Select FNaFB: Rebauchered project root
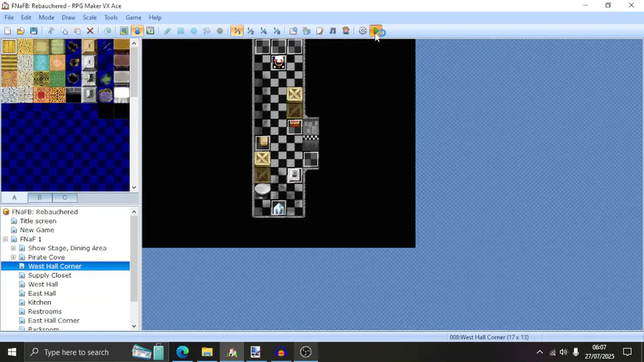Viewport: 644px width, 362px height. tap(45, 212)
